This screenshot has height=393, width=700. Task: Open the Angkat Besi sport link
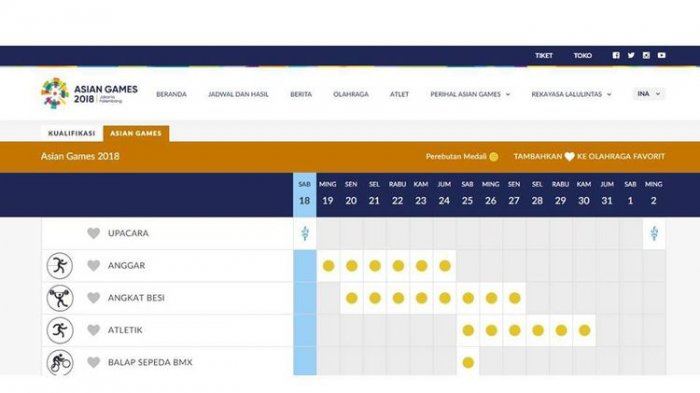136,298
